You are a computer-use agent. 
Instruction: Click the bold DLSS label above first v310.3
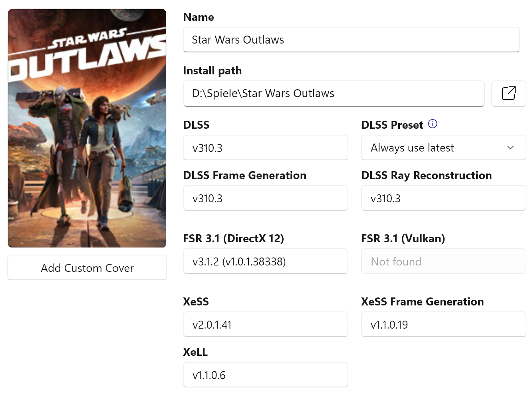pyautogui.click(x=196, y=125)
